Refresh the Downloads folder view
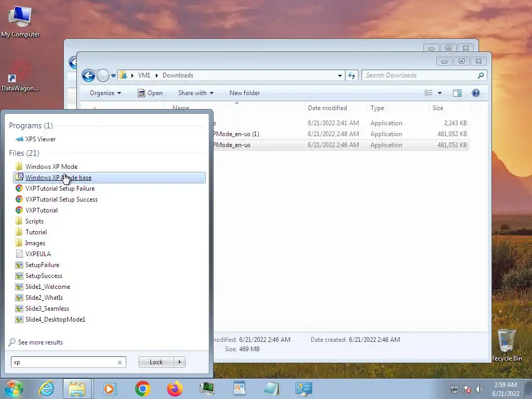The width and height of the screenshot is (532, 399). coord(352,75)
